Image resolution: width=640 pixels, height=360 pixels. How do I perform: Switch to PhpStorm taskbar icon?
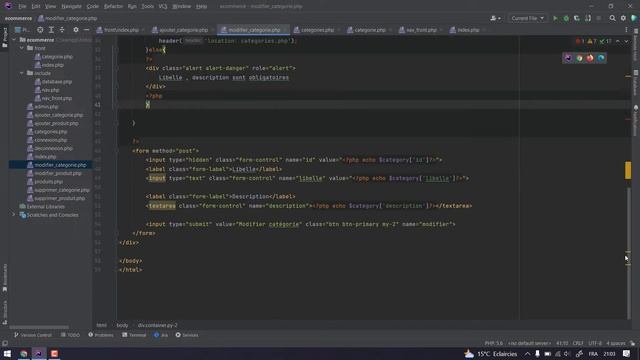point(39,353)
